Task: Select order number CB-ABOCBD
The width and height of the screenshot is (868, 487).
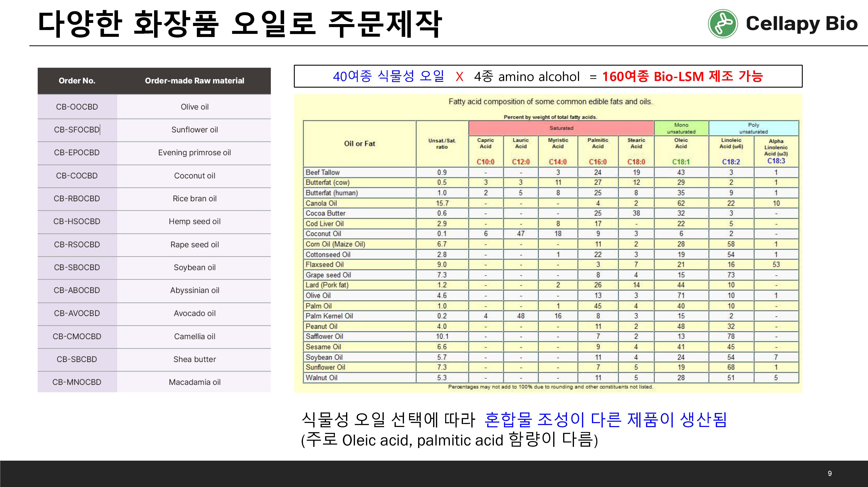Action: pos(77,290)
